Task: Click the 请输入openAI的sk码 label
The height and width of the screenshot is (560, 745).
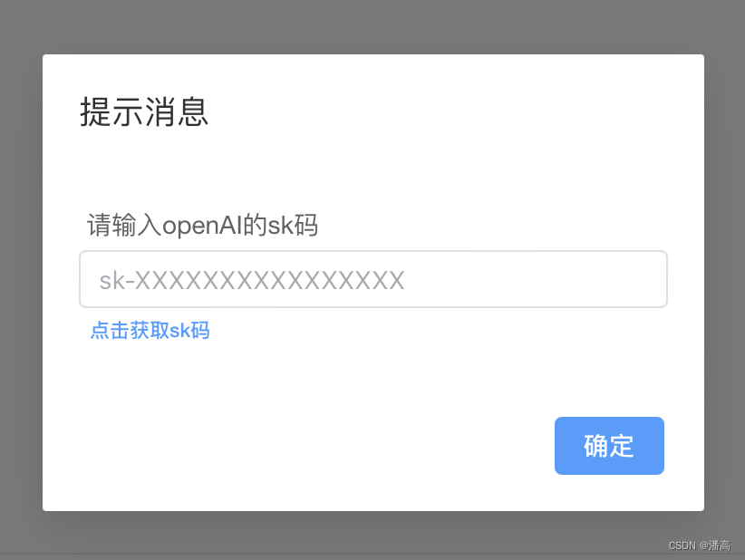Action: click(202, 225)
